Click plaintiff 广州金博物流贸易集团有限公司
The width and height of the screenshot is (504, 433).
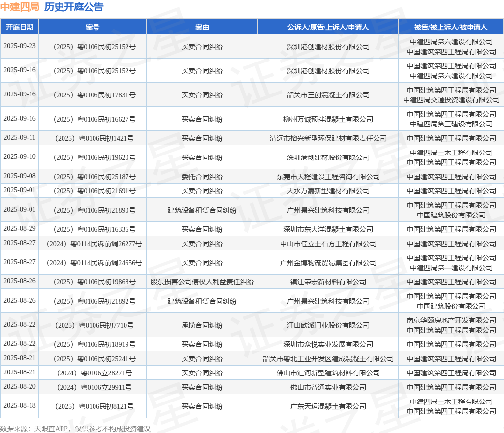328,263
